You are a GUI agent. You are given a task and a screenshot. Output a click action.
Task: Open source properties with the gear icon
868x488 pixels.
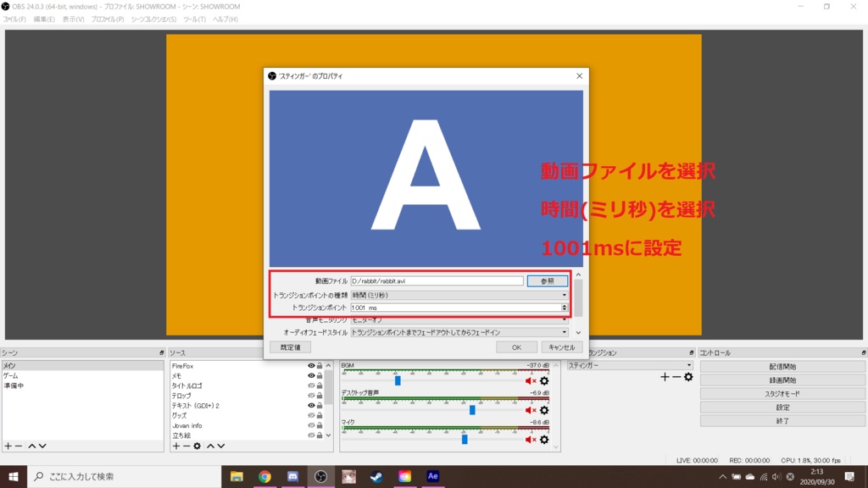[197, 446]
